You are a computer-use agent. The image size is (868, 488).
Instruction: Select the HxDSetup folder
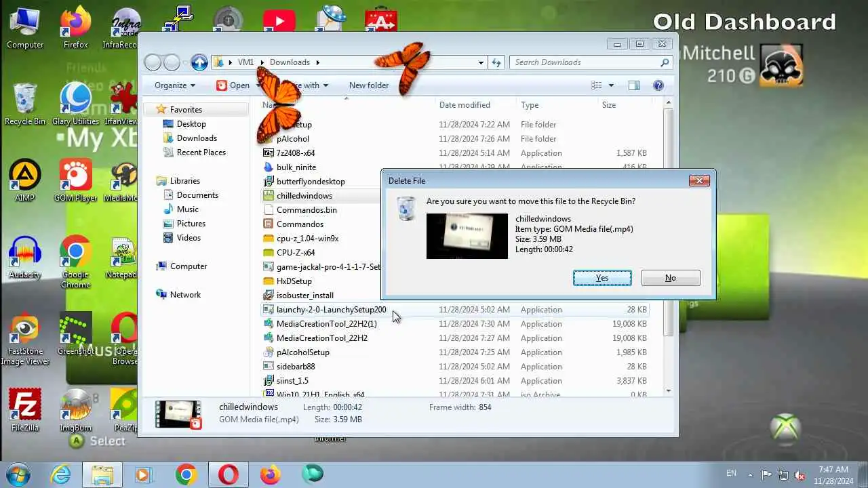click(294, 281)
